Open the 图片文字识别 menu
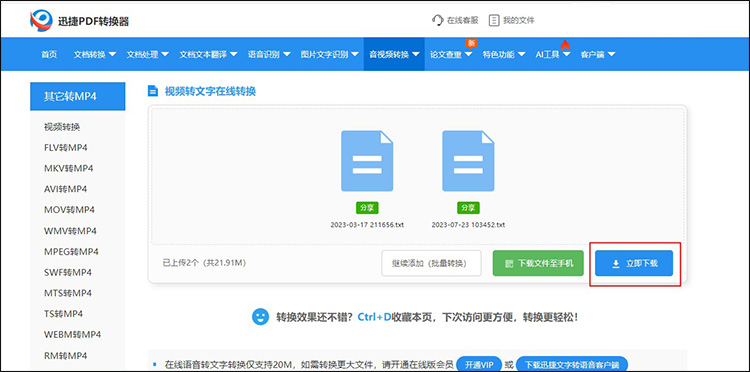Screen dimensions: 750x372 (330, 54)
